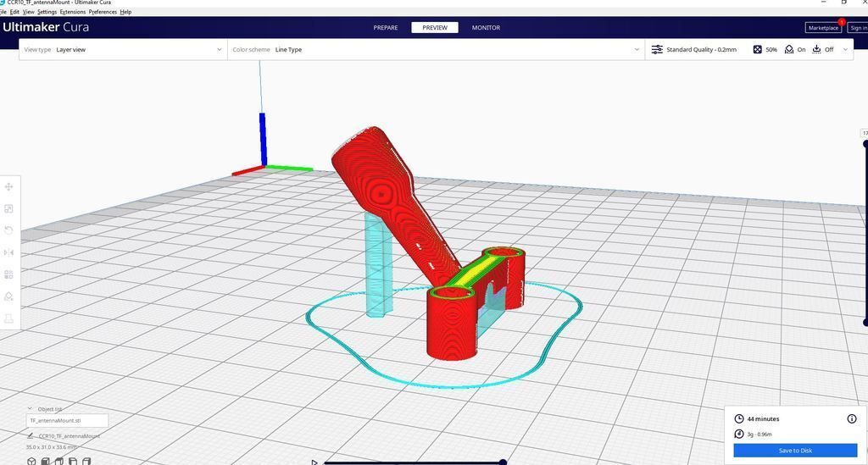Click the infill 50% icon
This screenshot has height=465, width=868.
(757, 50)
